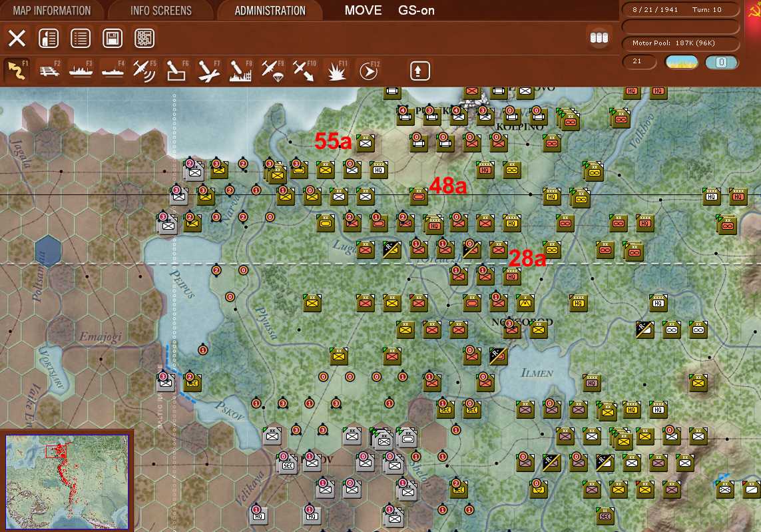
Task: Select the dark blue hex near Poltsamaa
Action: 48,250
